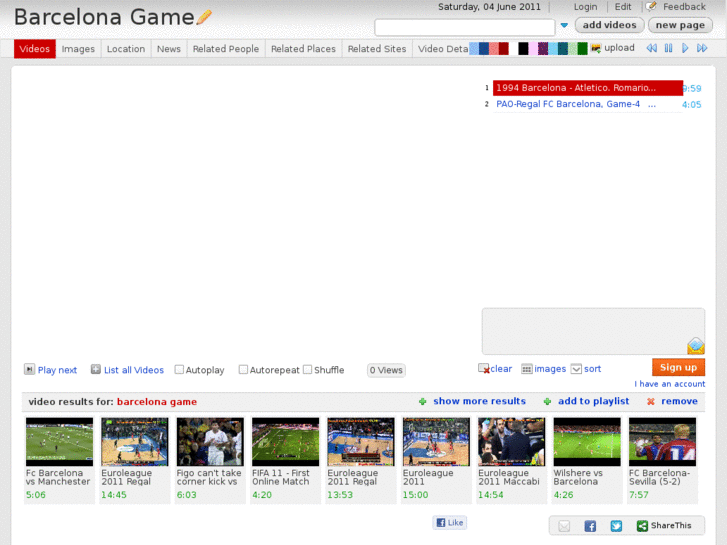Image resolution: width=727 pixels, height=545 pixels.
Task: Skip forward with fast-forward control
Action: (x=702, y=48)
